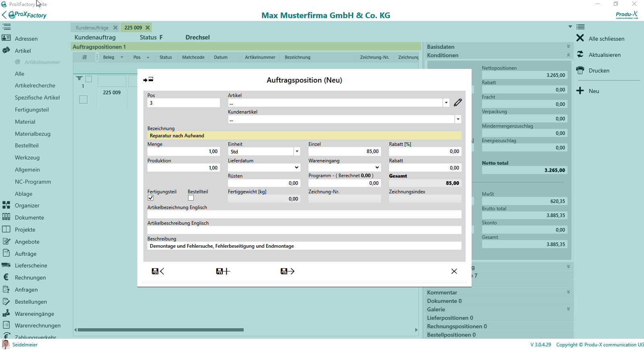Screen dimensions: 644x350
Task: Click the Neu plus icon
Action: [580, 91]
